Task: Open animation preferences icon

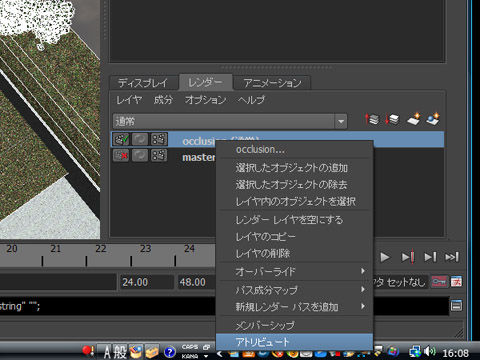Action: [456, 282]
